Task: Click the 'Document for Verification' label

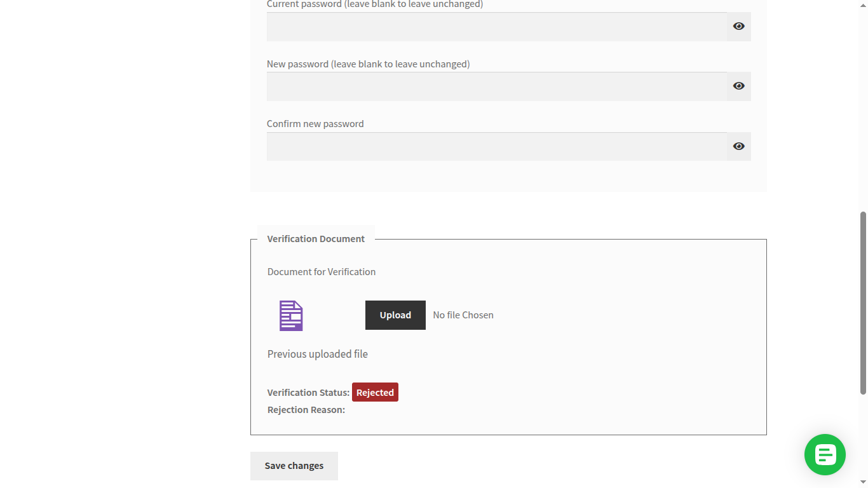Action: click(322, 272)
